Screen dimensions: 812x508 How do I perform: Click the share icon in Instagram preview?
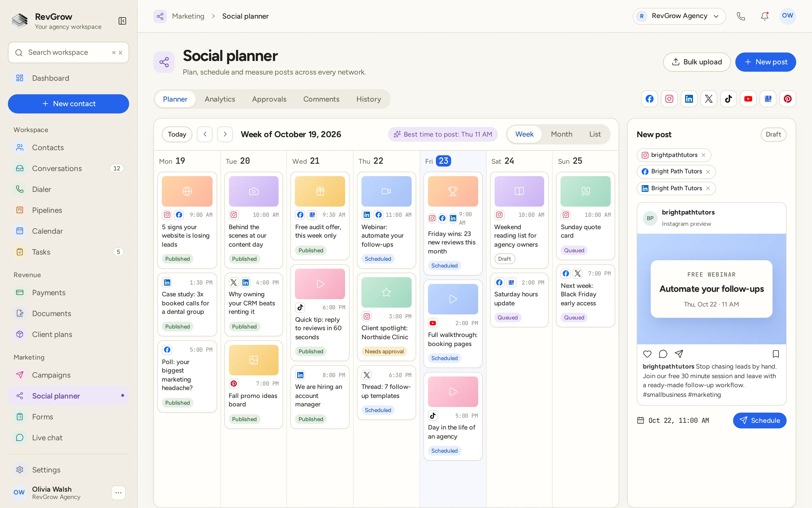(x=679, y=354)
